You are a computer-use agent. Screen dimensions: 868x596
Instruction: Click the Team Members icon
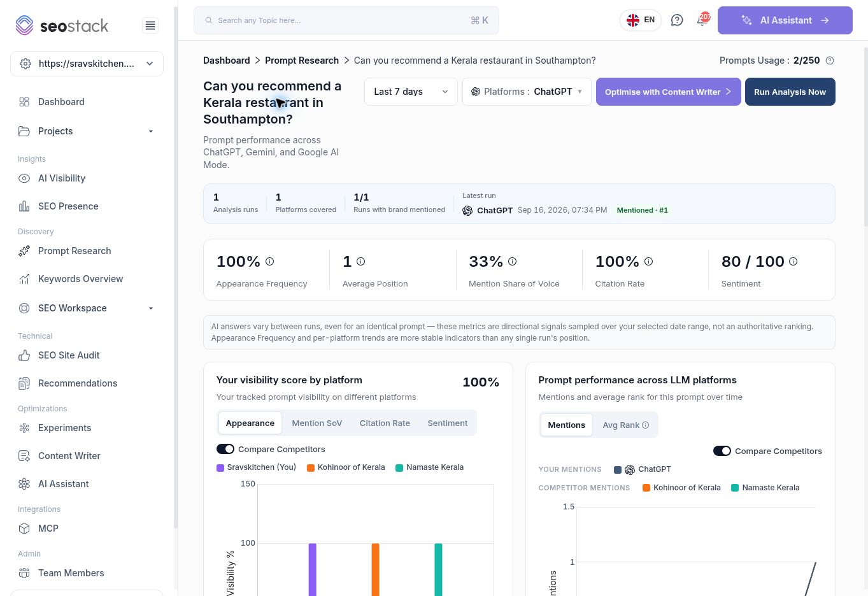(x=24, y=573)
